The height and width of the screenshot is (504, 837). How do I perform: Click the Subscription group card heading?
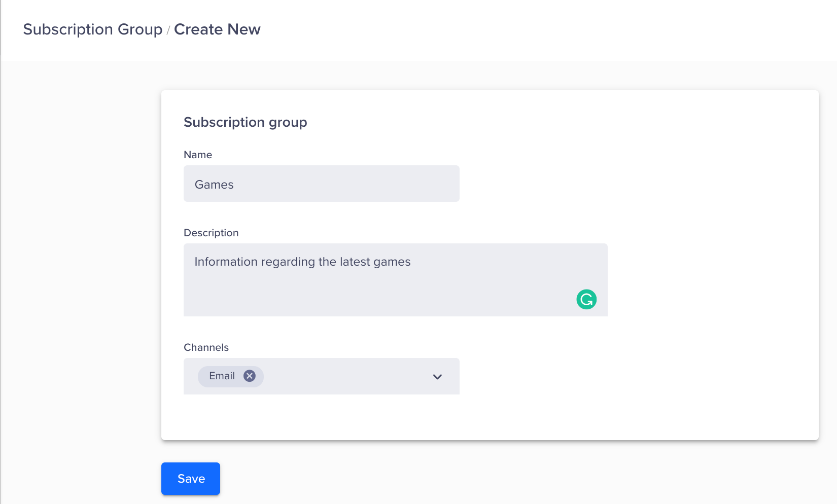click(245, 122)
